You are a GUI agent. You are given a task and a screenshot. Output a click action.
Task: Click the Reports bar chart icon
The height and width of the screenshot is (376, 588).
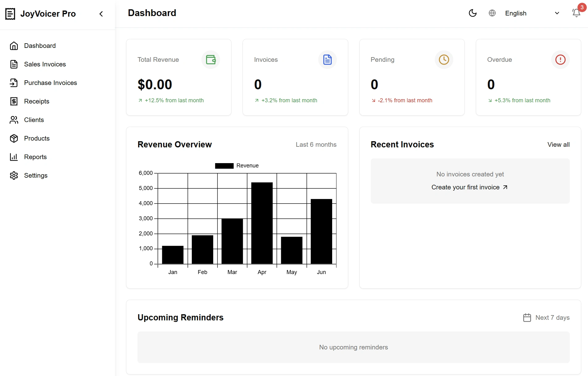tap(14, 157)
